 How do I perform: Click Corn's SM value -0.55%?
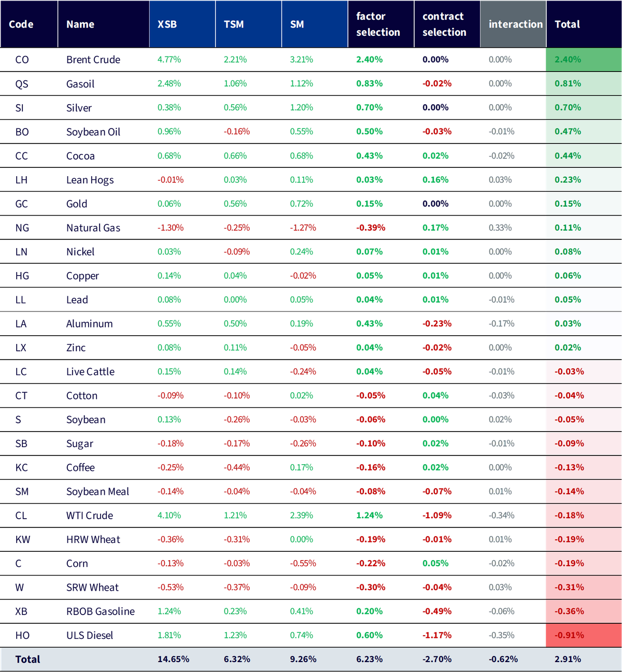pos(303,563)
